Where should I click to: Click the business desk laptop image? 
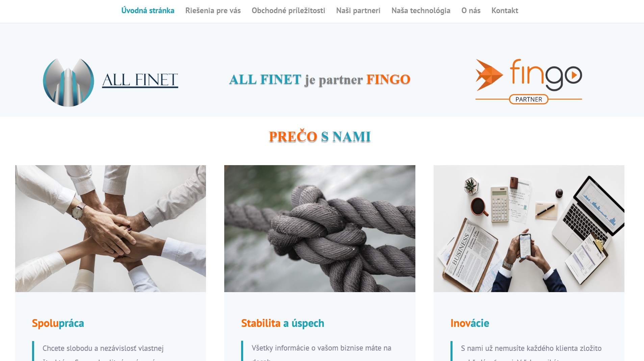coord(529,229)
